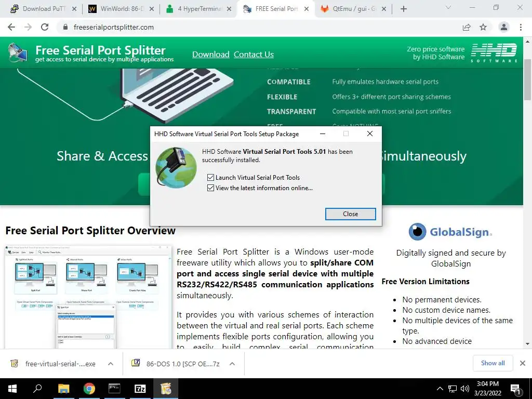Image resolution: width=532 pixels, height=399 pixels.
Task: Open the volume tray icon
Action: pos(465,389)
